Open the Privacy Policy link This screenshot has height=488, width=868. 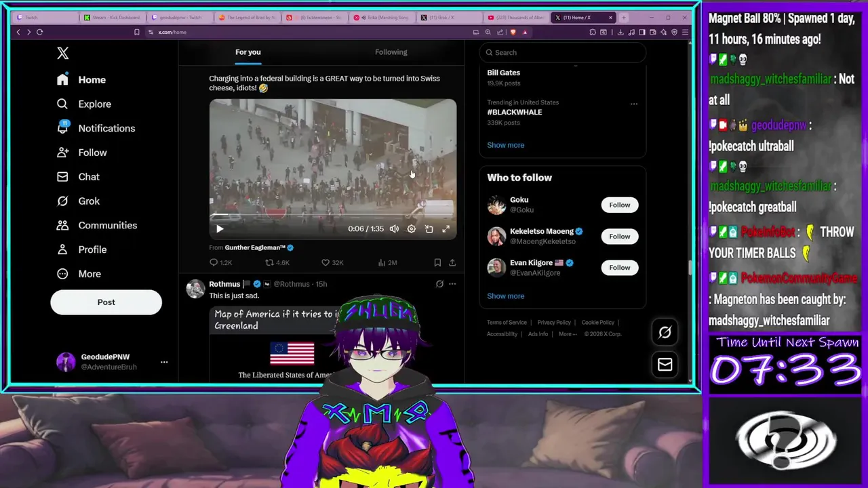coord(554,323)
